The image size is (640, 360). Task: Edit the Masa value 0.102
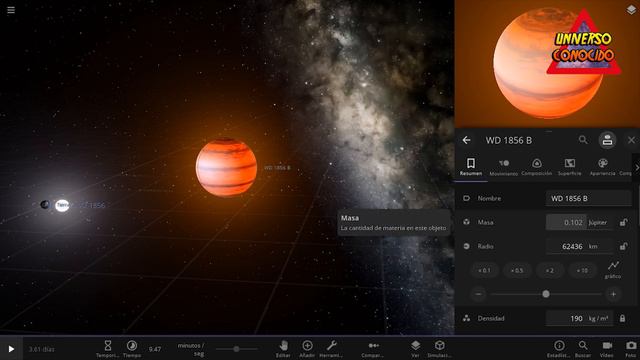[x=566, y=222]
